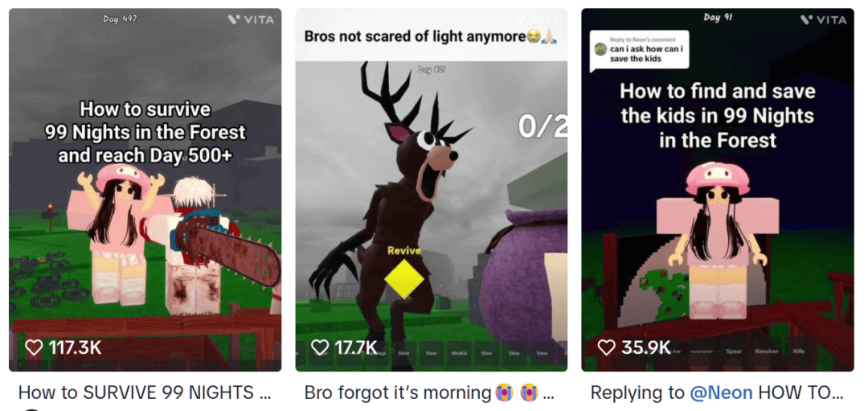Screen dimensions: 868x411
Task: Click VITA watermark on Day 91 video
Action: 823,19
